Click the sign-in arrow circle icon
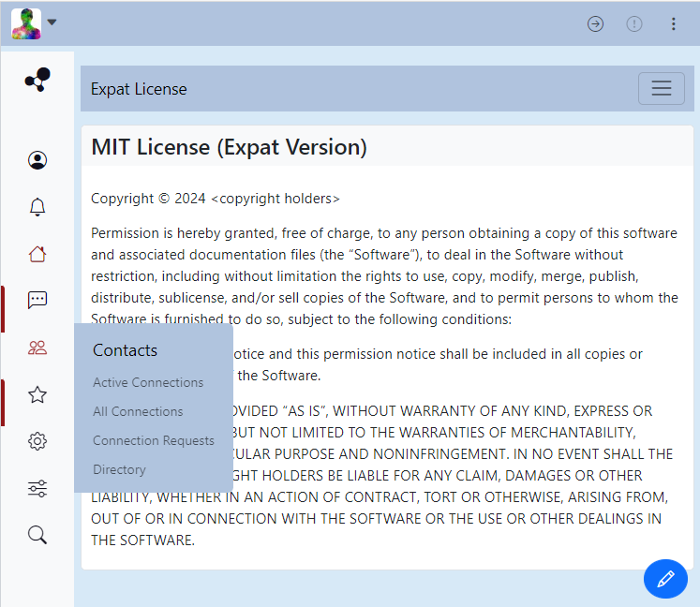This screenshot has width=700, height=607. [x=595, y=24]
